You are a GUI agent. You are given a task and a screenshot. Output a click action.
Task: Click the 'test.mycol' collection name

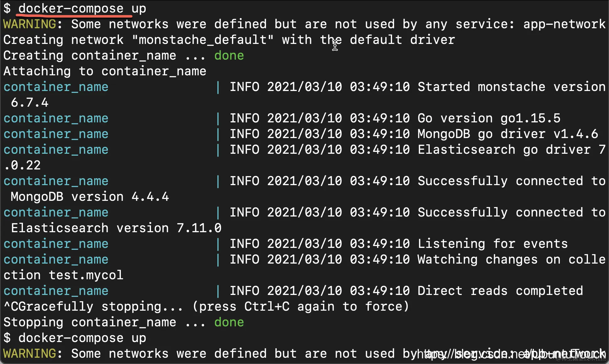tap(86, 275)
